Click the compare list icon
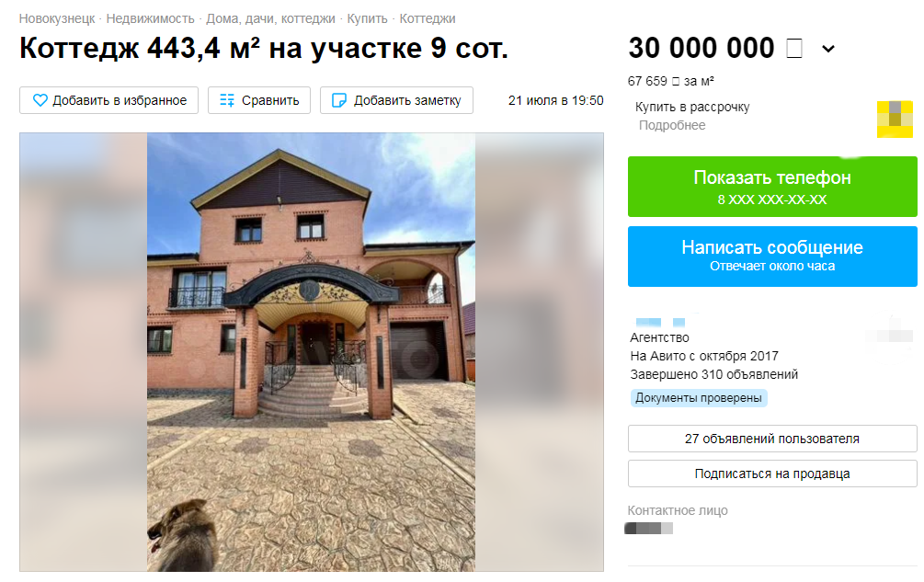The height and width of the screenshot is (582, 924). coord(227,100)
